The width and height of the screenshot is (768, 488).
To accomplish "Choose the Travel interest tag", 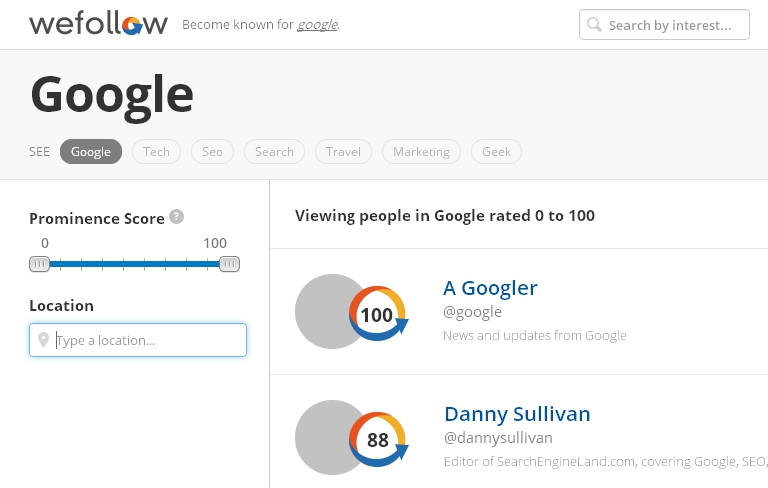I will 343,151.
